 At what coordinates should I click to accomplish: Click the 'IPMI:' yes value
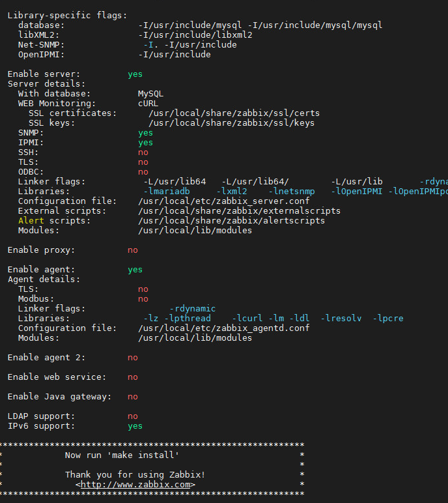[146, 143]
